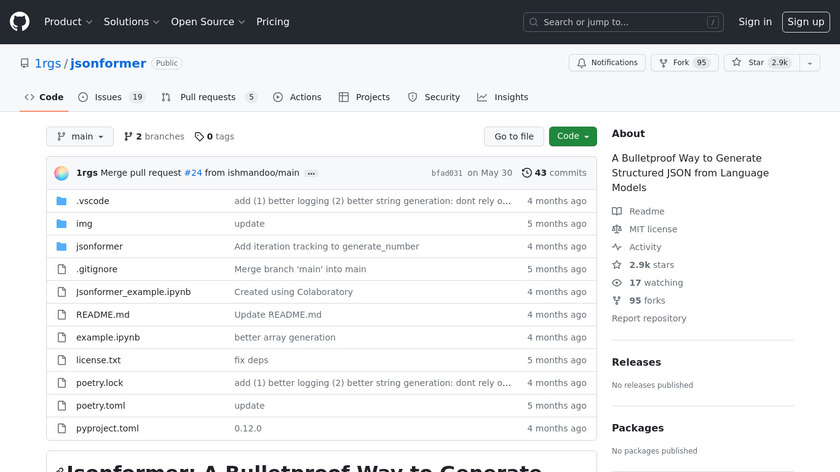
Task: Click the Pricing link in header
Action: pos(273,22)
